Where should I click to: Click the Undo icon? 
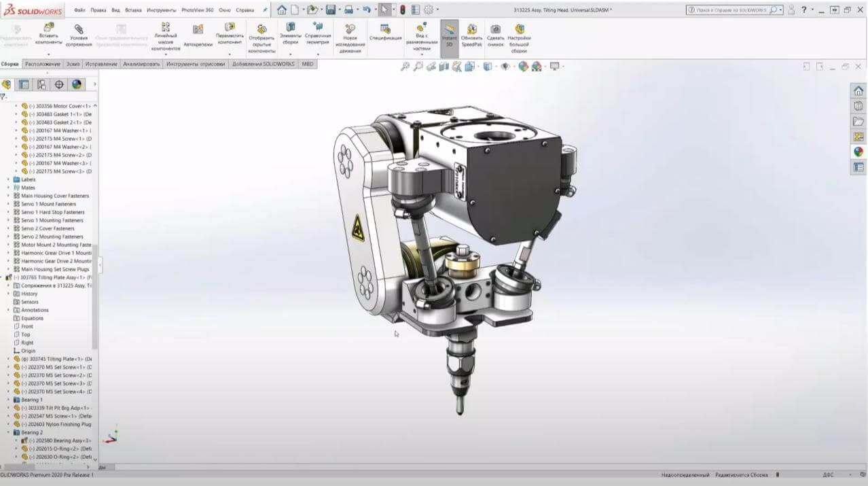(x=367, y=10)
